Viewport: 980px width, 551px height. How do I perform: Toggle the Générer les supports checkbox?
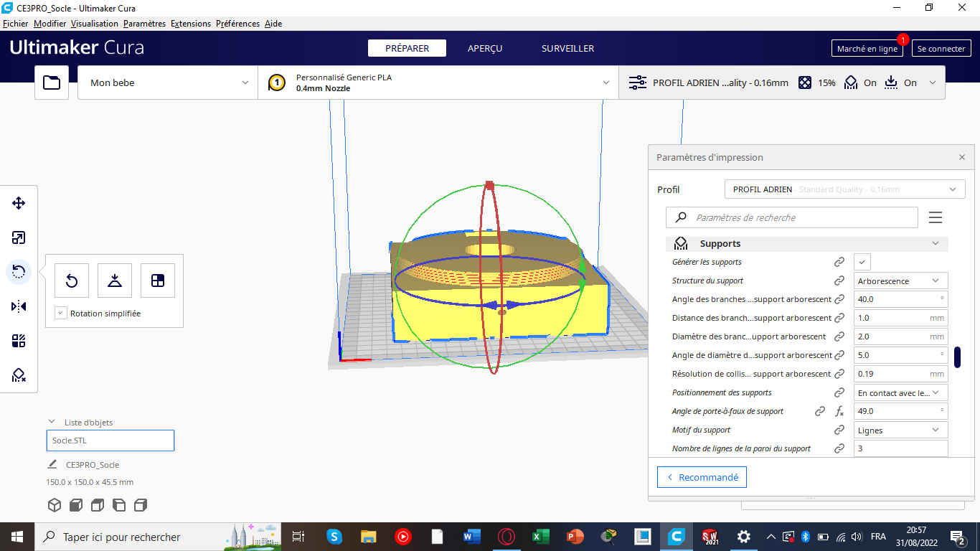click(862, 262)
